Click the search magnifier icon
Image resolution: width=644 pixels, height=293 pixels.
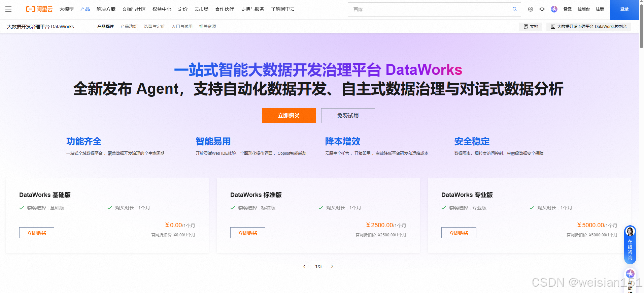click(x=514, y=9)
